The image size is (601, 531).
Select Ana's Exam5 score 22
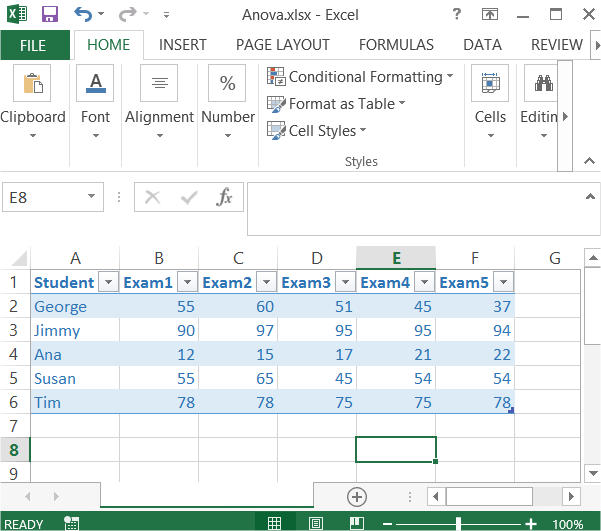475,354
